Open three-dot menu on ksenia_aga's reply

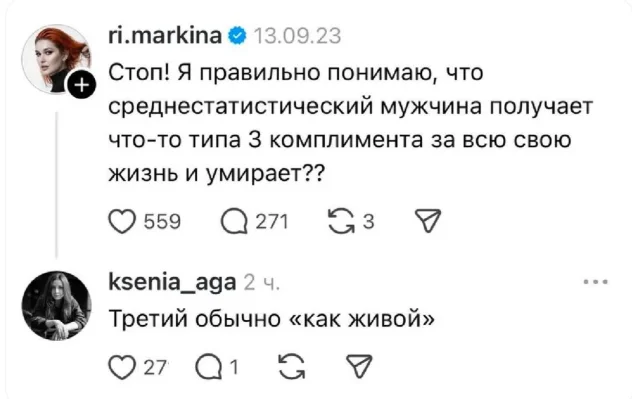point(596,282)
